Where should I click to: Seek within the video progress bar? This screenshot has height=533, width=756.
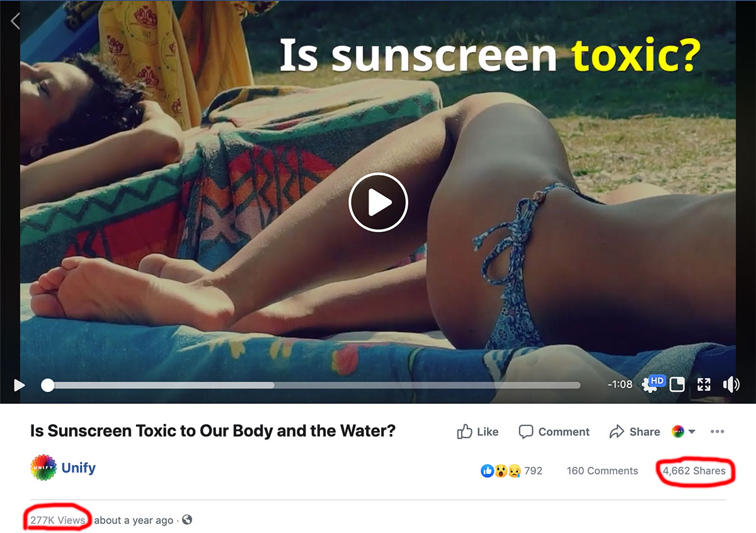point(314,385)
